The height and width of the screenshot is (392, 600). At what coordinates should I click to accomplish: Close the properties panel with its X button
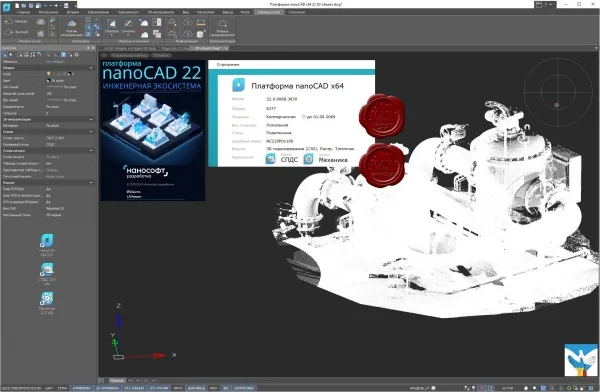(93, 48)
